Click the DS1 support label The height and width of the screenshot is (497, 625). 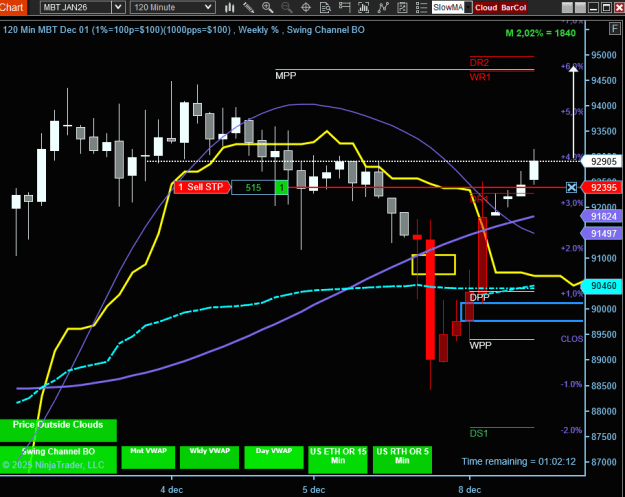[x=479, y=434]
